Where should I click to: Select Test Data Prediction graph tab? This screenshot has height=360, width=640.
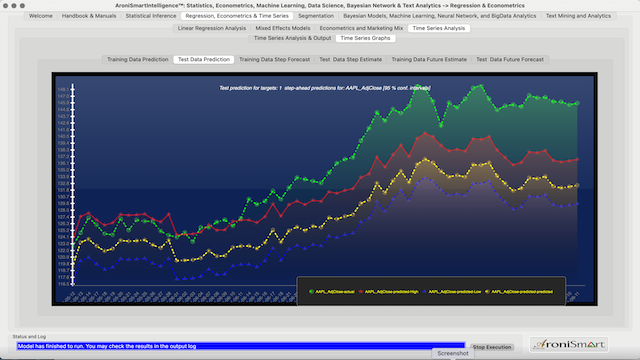204,59
